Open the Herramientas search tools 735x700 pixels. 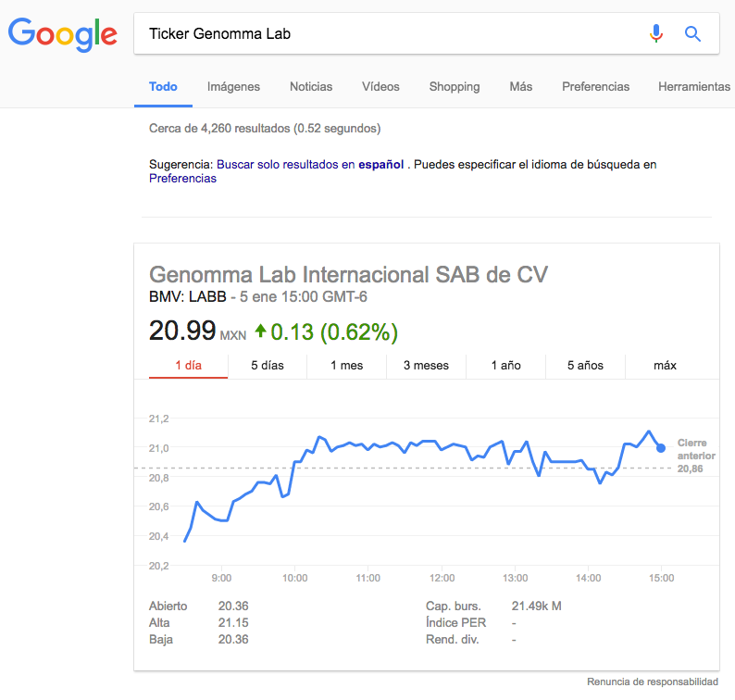click(x=694, y=86)
